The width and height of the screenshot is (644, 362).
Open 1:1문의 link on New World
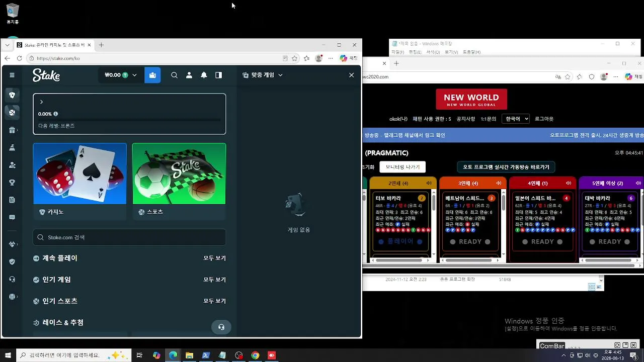489,119
